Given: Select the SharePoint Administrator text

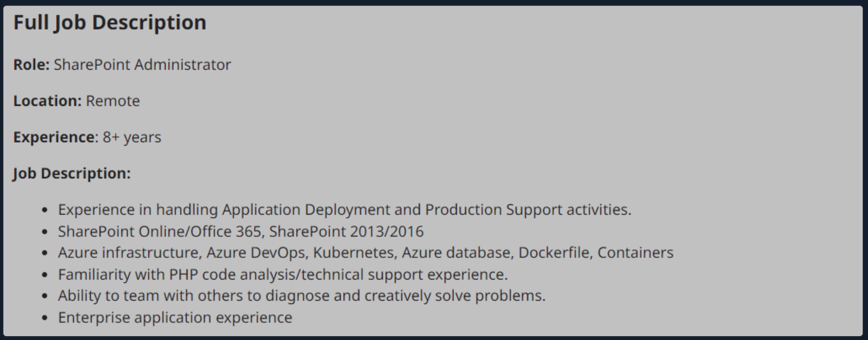Looking at the screenshot, I should (x=142, y=64).
